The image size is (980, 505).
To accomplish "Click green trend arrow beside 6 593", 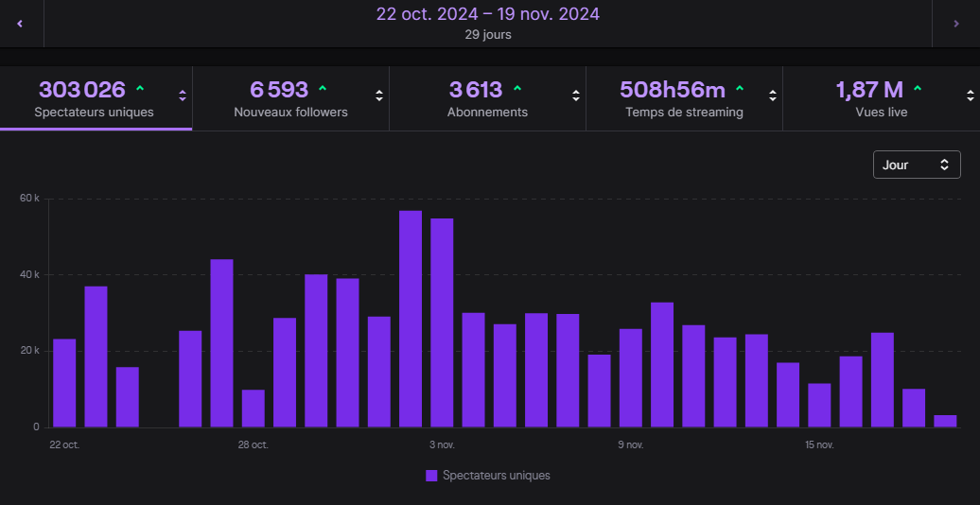I will (323, 89).
